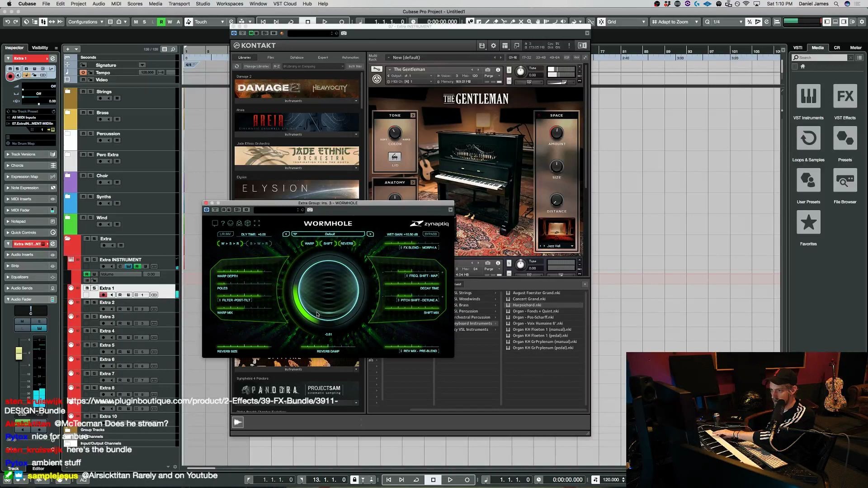This screenshot has width=868, height=488.
Task: Mute the Strings folder track
Action: pyautogui.click(x=83, y=92)
